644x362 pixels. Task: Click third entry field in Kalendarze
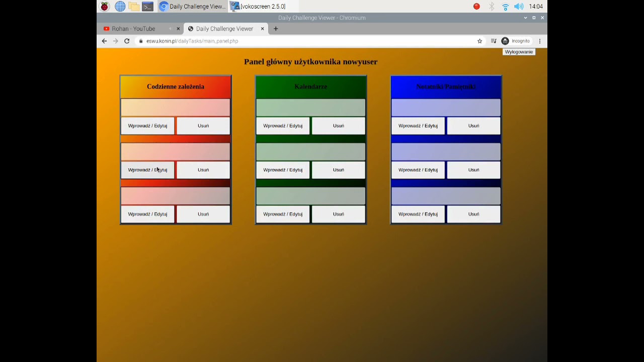point(311,196)
